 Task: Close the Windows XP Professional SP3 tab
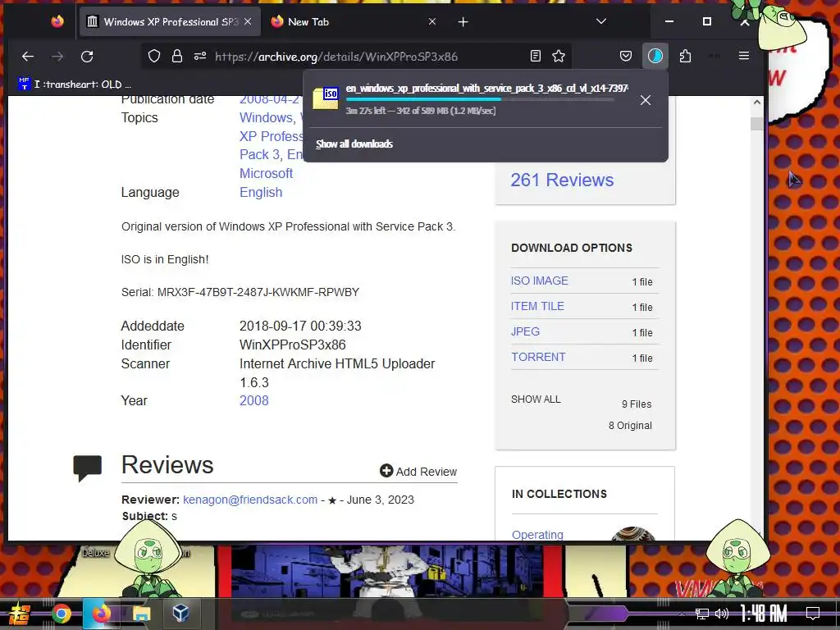pyautogui.click(x=248, y=21)
